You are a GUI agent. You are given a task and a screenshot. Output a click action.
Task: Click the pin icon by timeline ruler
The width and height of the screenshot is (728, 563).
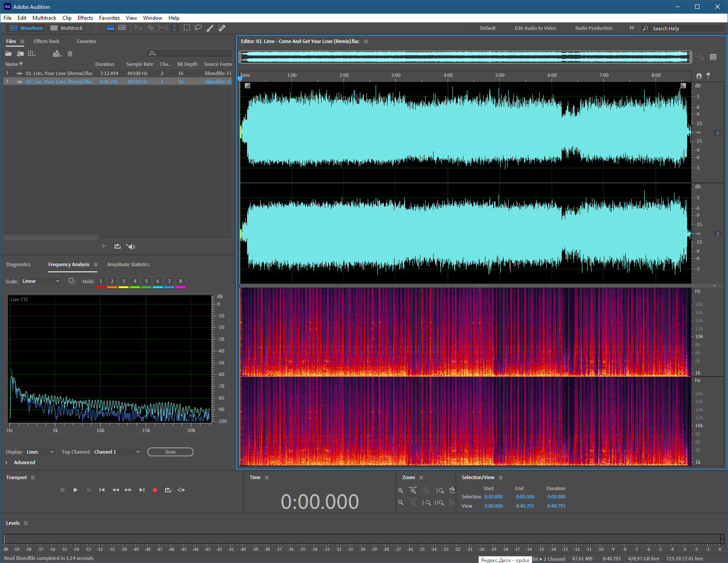708,76
